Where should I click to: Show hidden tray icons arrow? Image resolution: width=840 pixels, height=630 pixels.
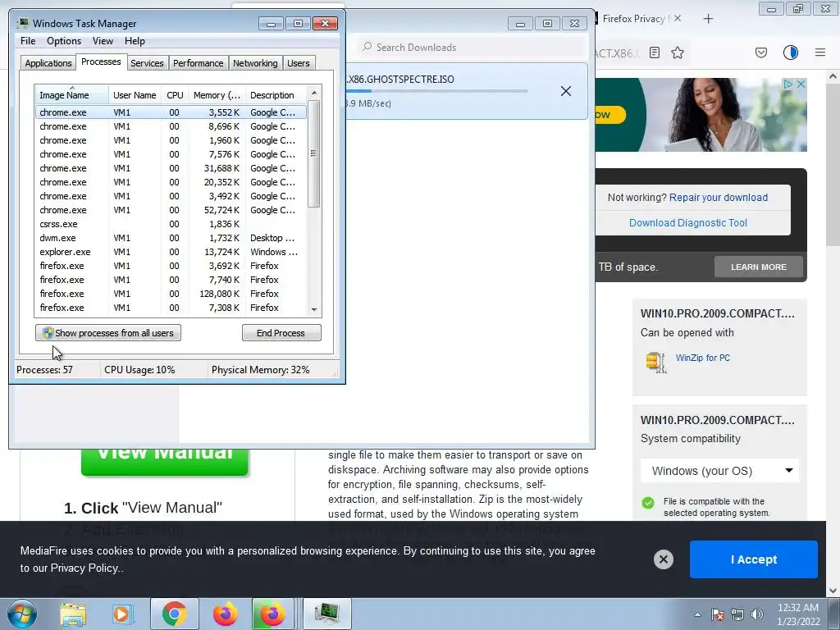pyautogui.click(x=697, y=614)
